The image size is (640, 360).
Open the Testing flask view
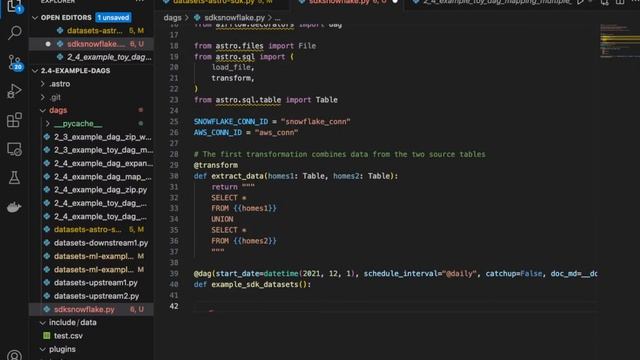(x=15, y=178)
